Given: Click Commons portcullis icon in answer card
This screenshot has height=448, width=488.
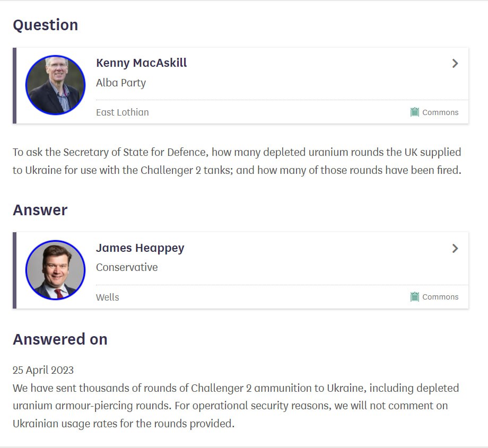Looking at the screenshot, I should click(x=415, y=297).
